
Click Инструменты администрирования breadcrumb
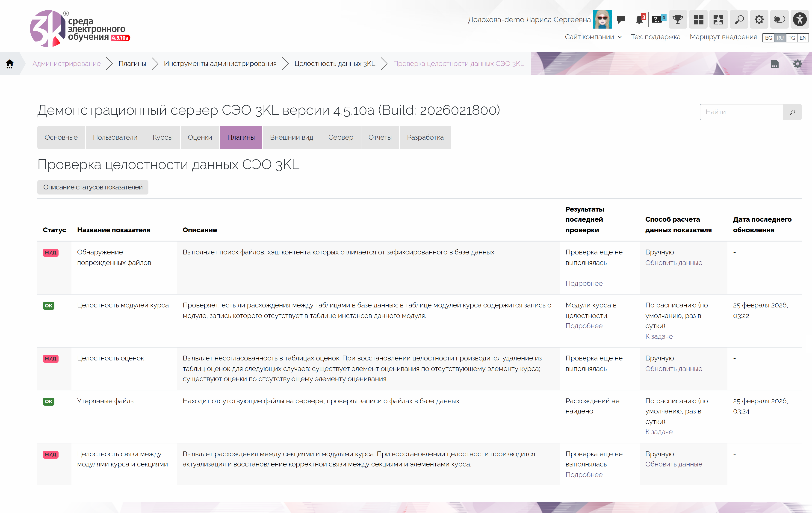(220, 63)
